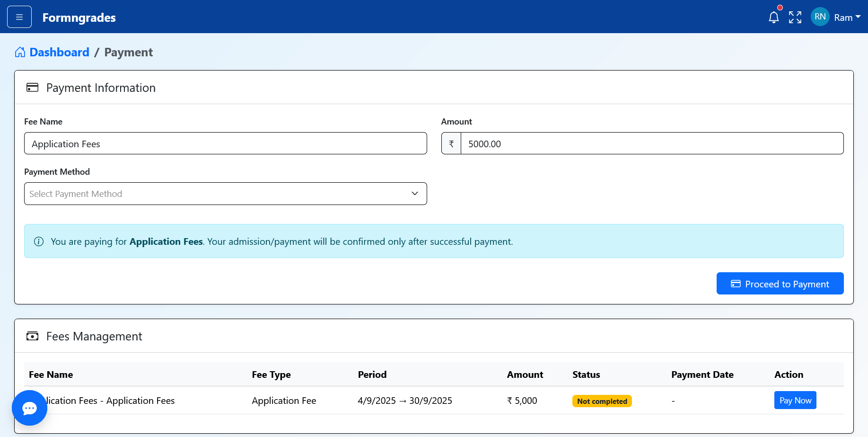The height and width of the screenshot is (437, 868).
Task: Open the hamburger navigation menu
Action: 19,17
